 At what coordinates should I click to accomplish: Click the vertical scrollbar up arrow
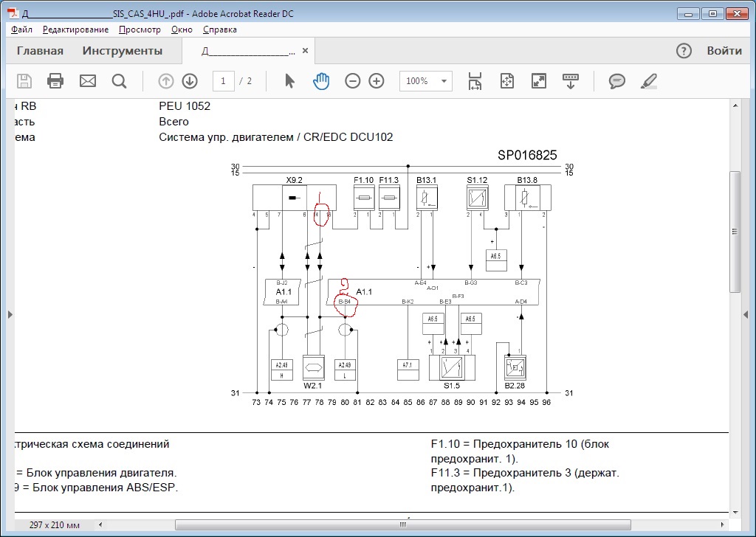[735, 105]
